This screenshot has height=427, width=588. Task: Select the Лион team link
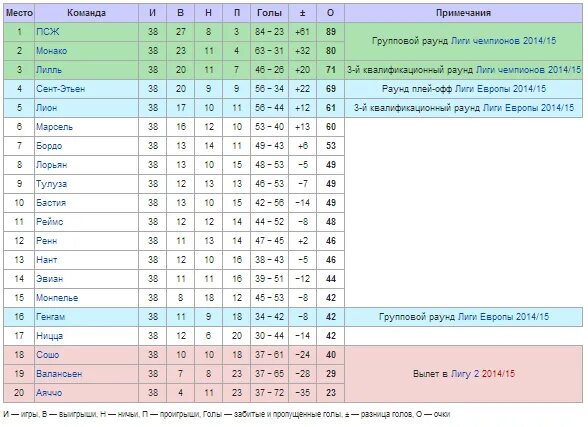[46, 108]
